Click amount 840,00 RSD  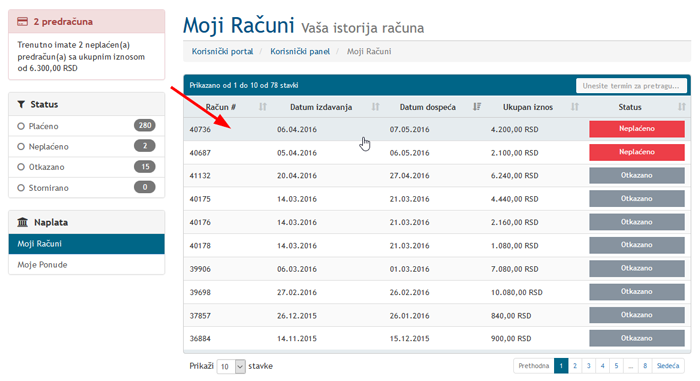(511, 316)
